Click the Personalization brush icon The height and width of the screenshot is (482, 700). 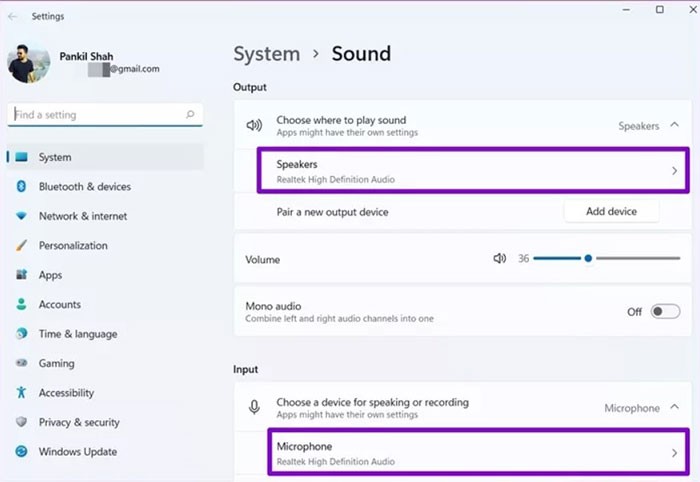[21, 246]
